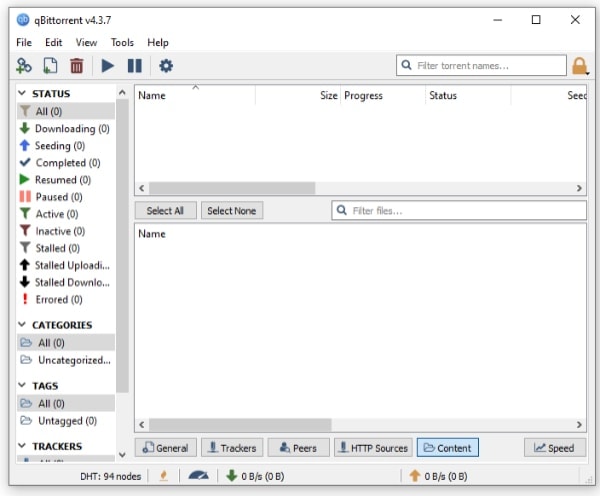Viewport: 600px width, 496px height.
Task: Click the red Delete torrent trash icon
Action: 77,65
